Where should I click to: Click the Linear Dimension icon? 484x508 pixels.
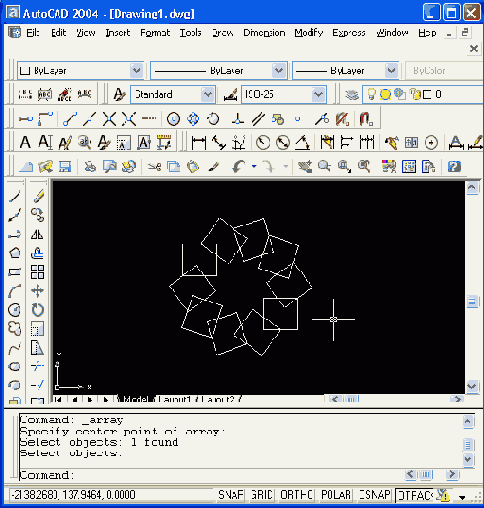click(198, 143)
